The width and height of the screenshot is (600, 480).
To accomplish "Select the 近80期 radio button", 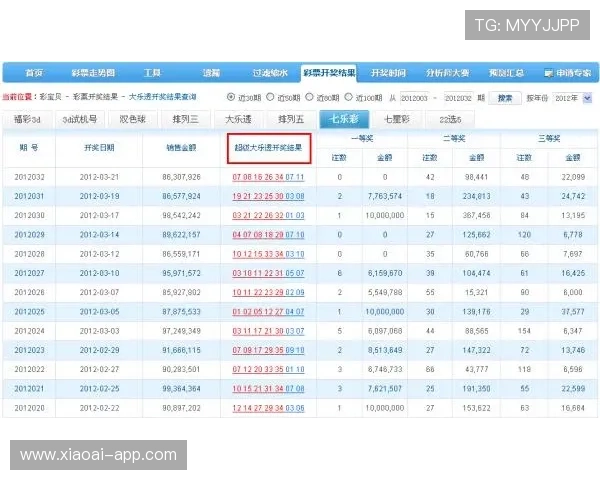I will click(309, 97).
